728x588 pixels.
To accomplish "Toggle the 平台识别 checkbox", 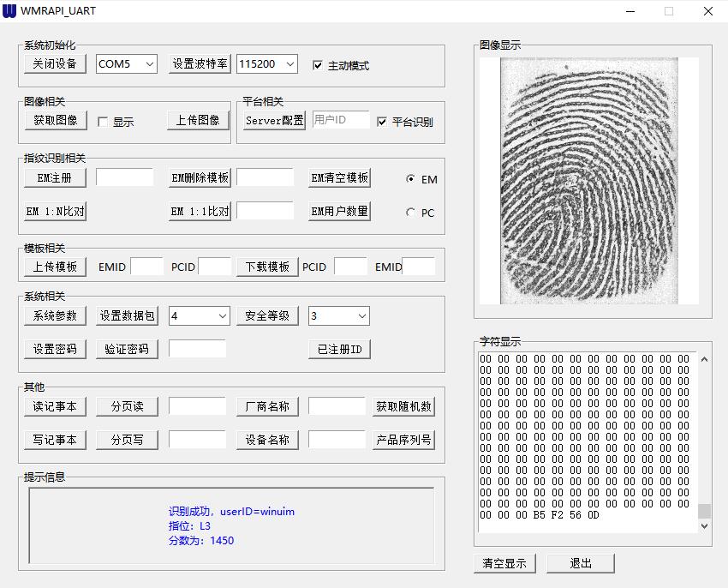I will [382, 122].
